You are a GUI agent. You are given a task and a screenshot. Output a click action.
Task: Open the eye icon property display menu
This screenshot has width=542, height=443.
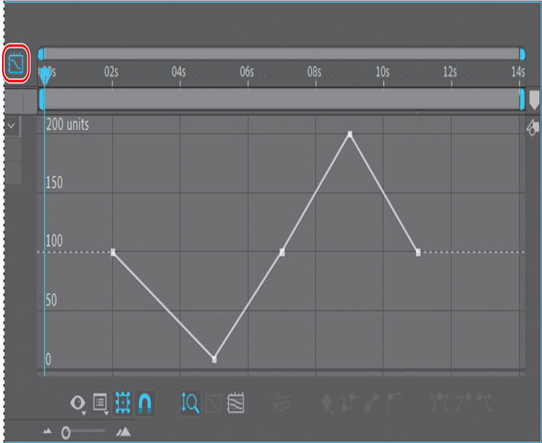click(x=78, y=403)
